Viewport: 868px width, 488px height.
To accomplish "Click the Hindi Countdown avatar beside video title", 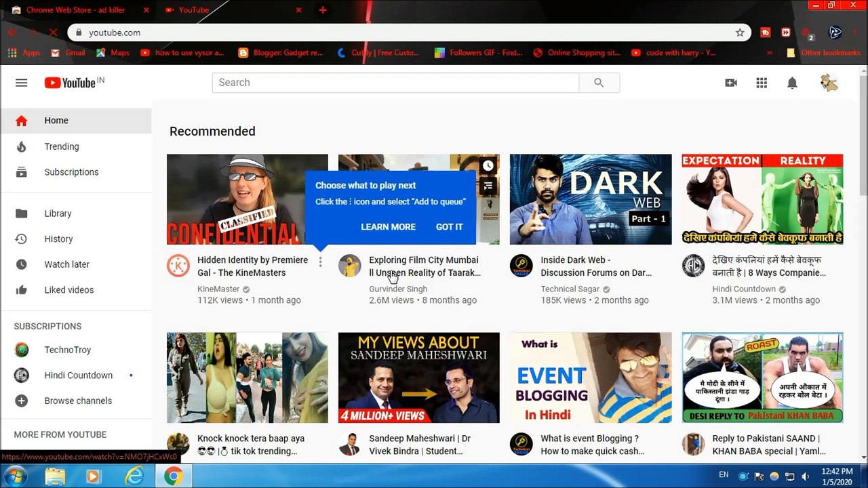I will pyautogui.click(x=694, y=266).
